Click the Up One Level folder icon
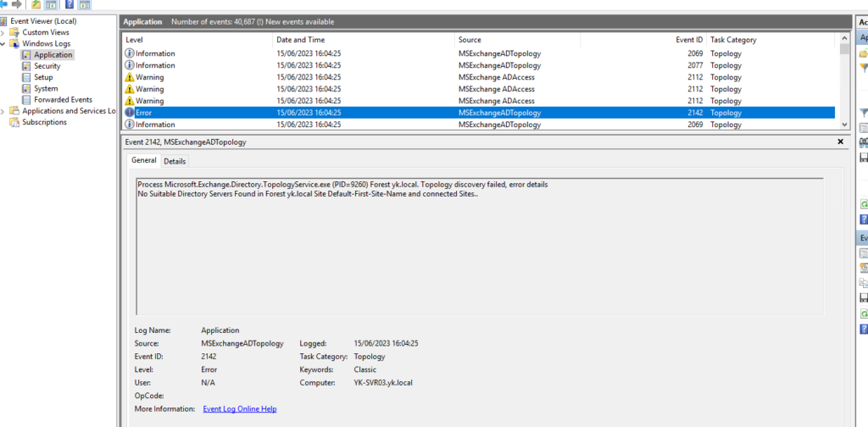The height and width of the screenshot is (427, 868). (x=36, y=4)
